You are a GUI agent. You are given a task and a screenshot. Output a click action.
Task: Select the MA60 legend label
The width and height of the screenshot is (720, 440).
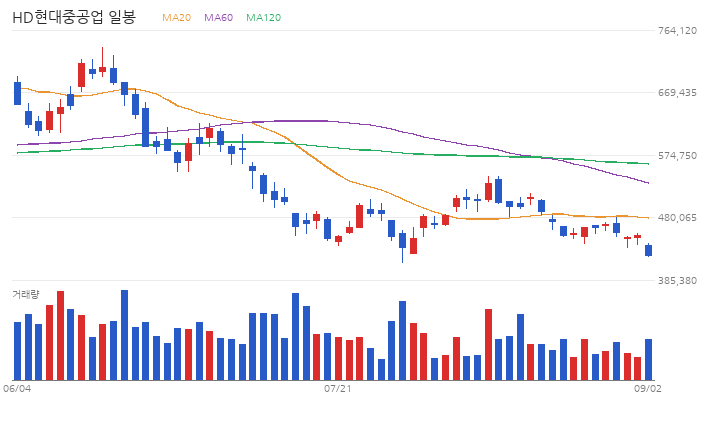pos(219,17)
